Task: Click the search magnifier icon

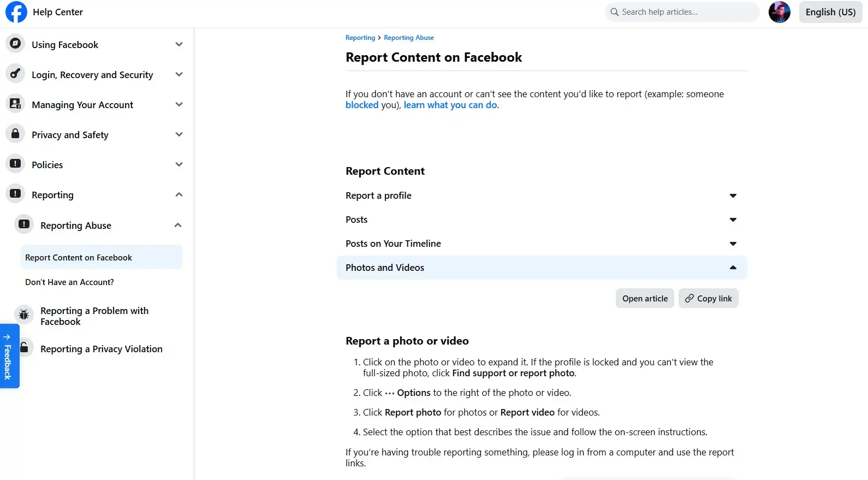Action: [x=615, y=12]
